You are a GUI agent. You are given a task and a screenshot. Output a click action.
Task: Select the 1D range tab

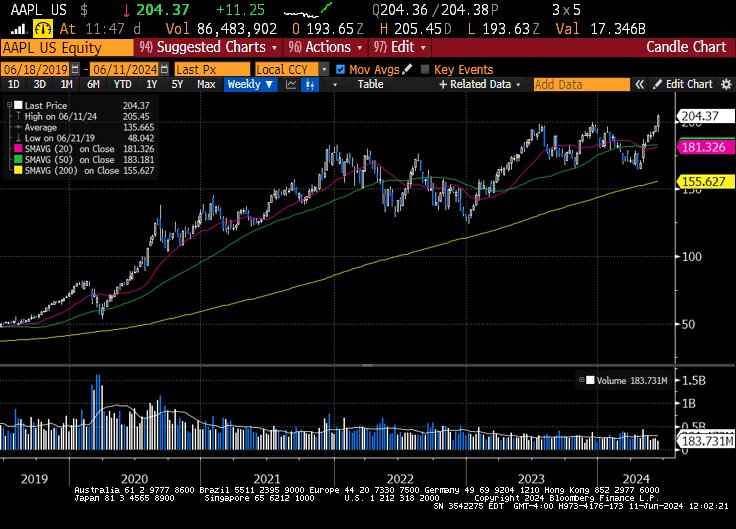click(14, 84)
